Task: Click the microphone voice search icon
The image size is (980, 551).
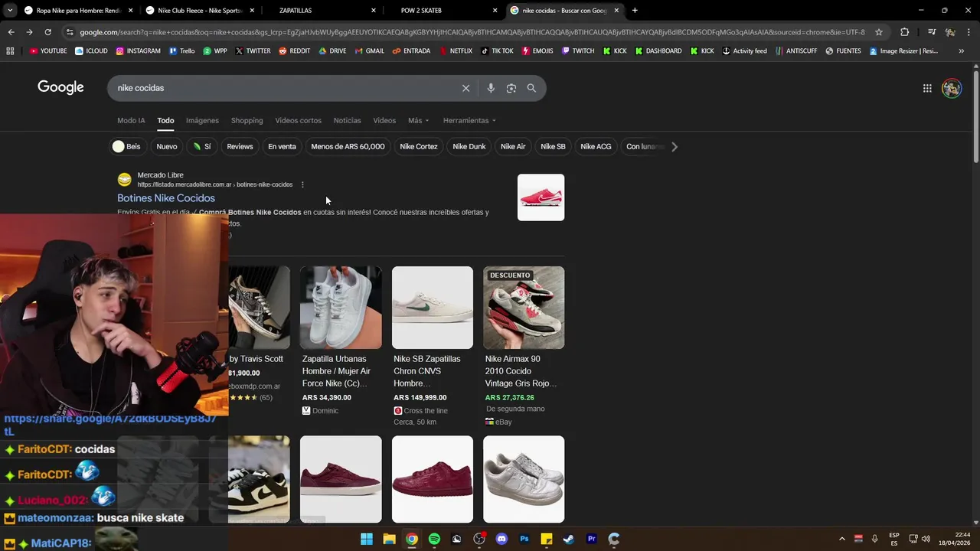Action: [x=491, y=88]
